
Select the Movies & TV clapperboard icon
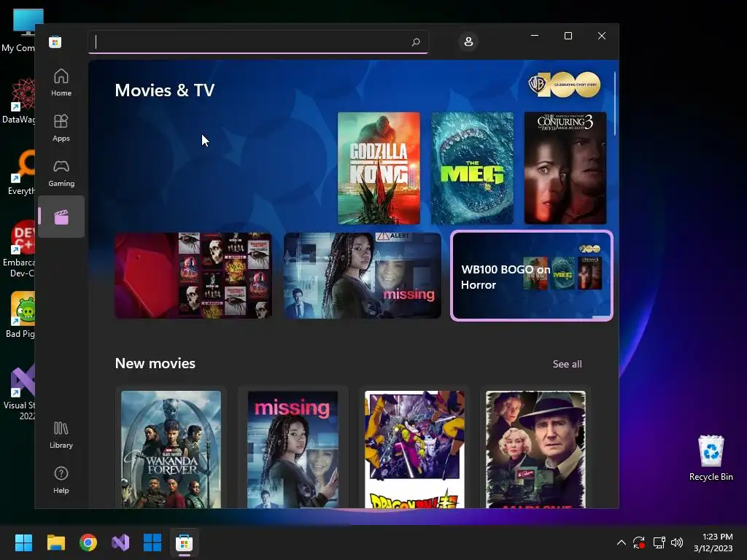[61, 217]
